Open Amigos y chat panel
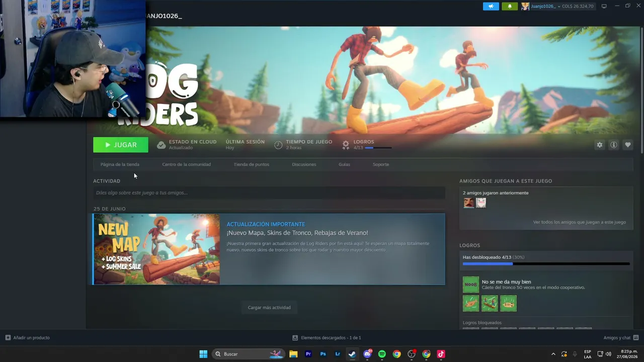This screenshot has height=362, width=644. (x=621, y=338)
